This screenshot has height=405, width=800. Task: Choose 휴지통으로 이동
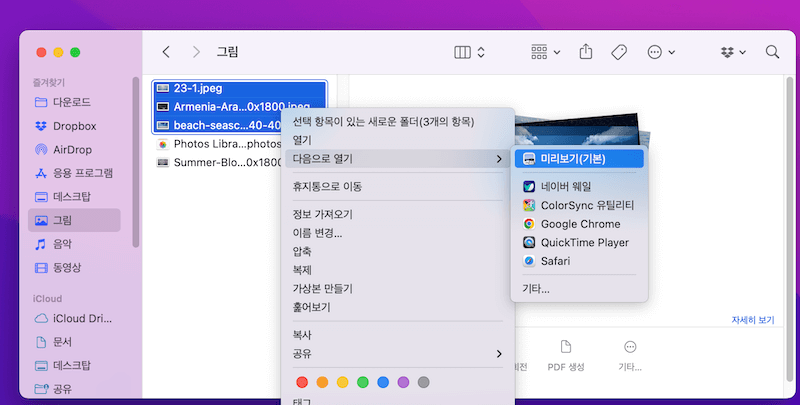(x=397, y=187)
